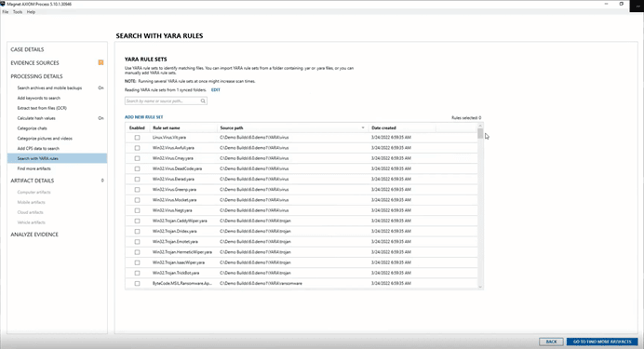Click the ADD NEW RULE SET link
This screenshot has height=349, width=644.
click(x=143, y=117)
